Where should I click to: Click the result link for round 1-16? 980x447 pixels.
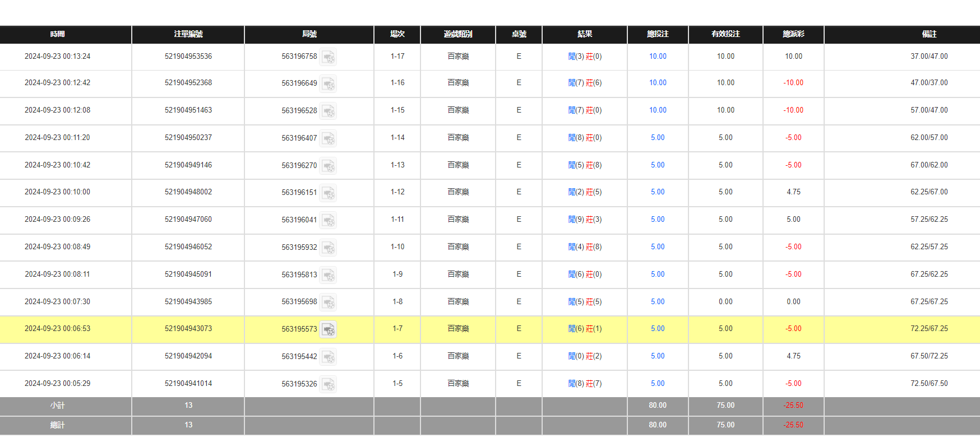[x=585, y=83]
